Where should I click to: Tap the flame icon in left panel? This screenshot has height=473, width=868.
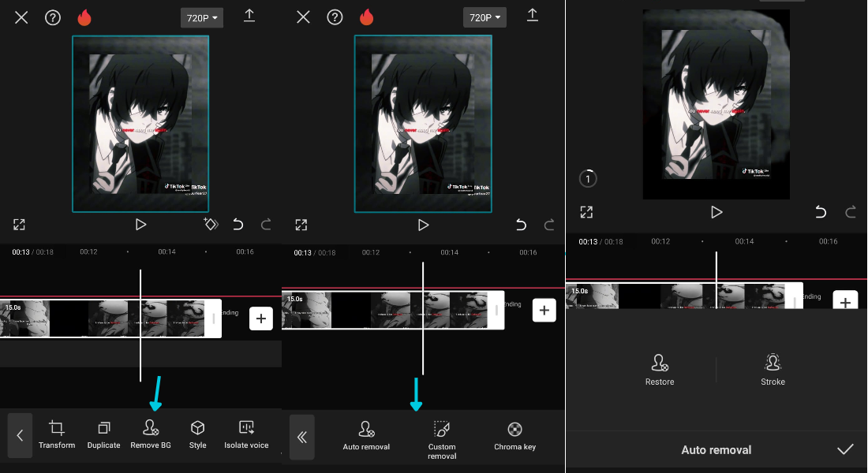click(x=84, y=17)
